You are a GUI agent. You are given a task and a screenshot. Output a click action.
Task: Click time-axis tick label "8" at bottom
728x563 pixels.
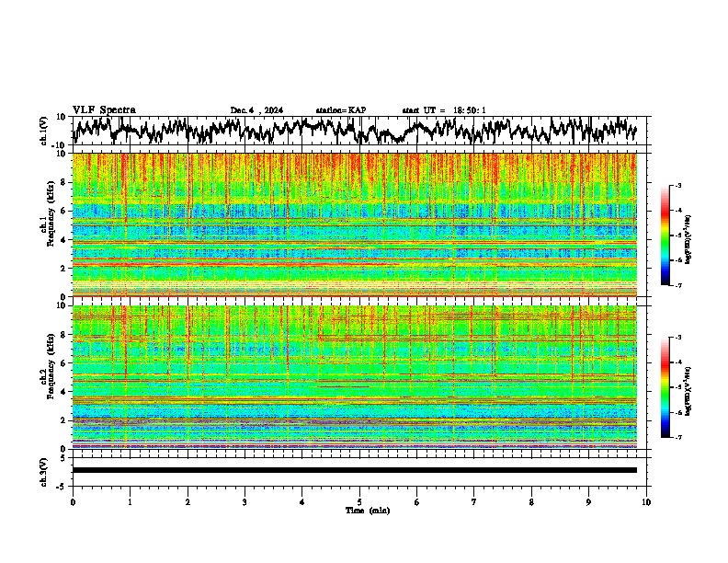click(531, 502)
